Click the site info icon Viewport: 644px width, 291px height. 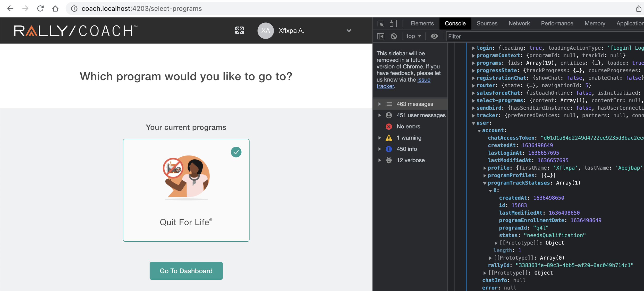click(74, 8)
